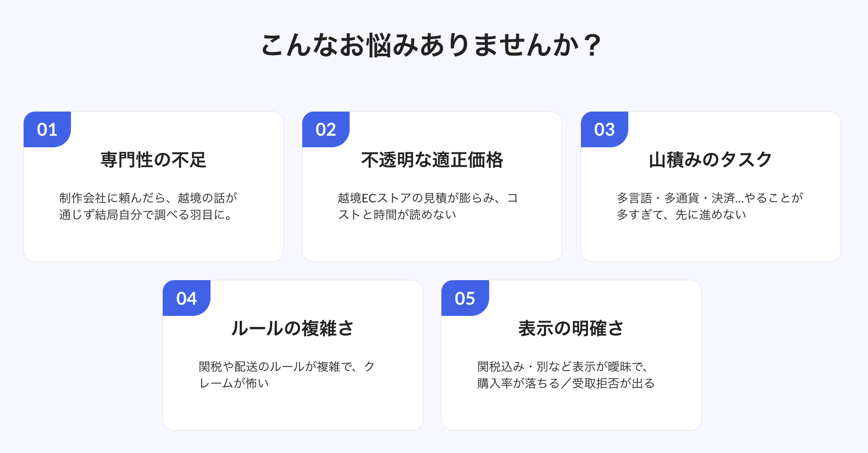
Task: Click the blue 03 number badge
Action: [604, 129]
